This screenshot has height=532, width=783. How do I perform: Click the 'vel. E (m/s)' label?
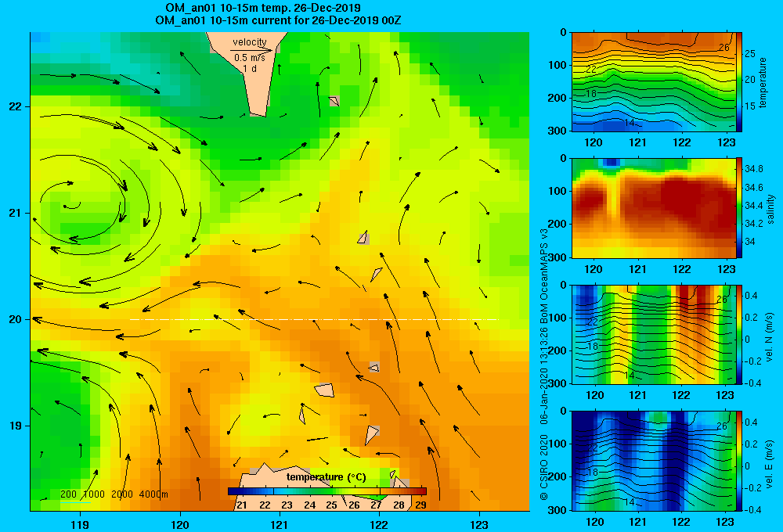coord(770,463)
